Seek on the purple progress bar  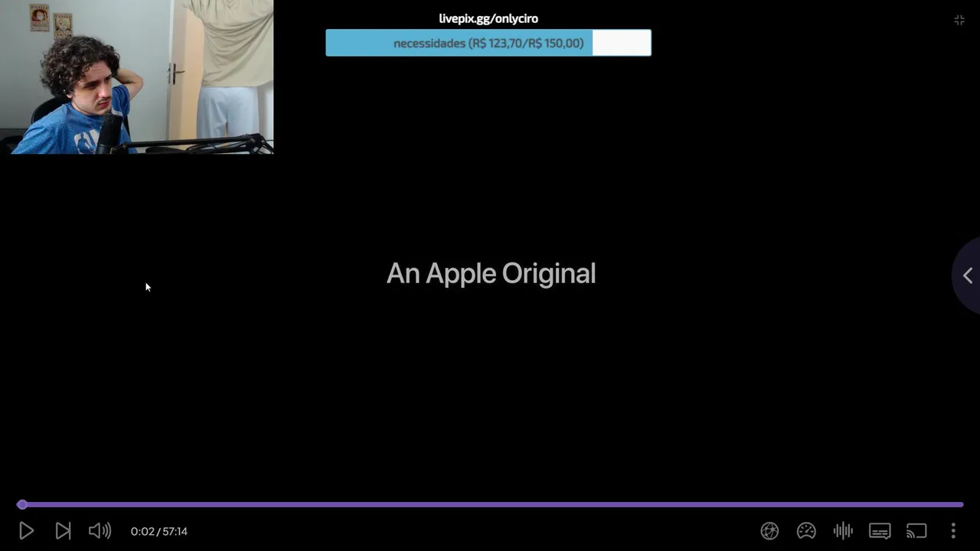click(x=490, y=504)
